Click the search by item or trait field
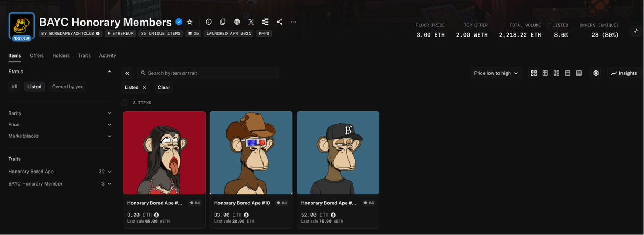The width and height of the screenshot is (644, 235). (x=208, y=73)
